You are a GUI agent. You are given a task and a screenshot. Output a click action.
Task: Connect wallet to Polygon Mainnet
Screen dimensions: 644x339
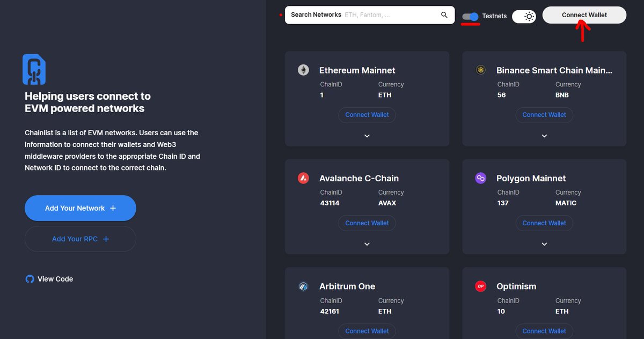544,223
